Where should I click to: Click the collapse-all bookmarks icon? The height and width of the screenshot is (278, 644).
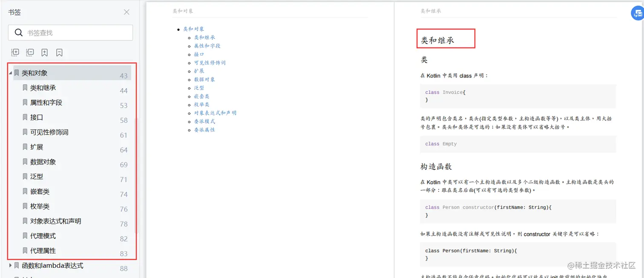click(x=30, y=52)
